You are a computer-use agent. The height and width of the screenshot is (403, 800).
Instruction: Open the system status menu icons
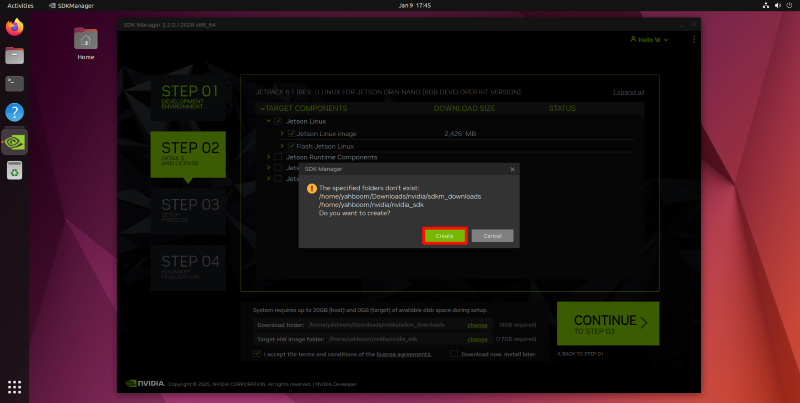[x=778, y=5]
